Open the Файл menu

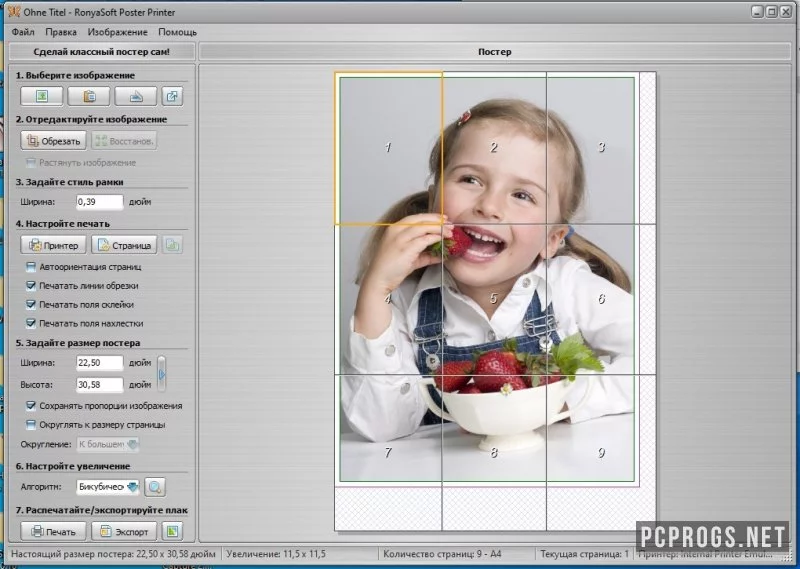click(23, 32)
